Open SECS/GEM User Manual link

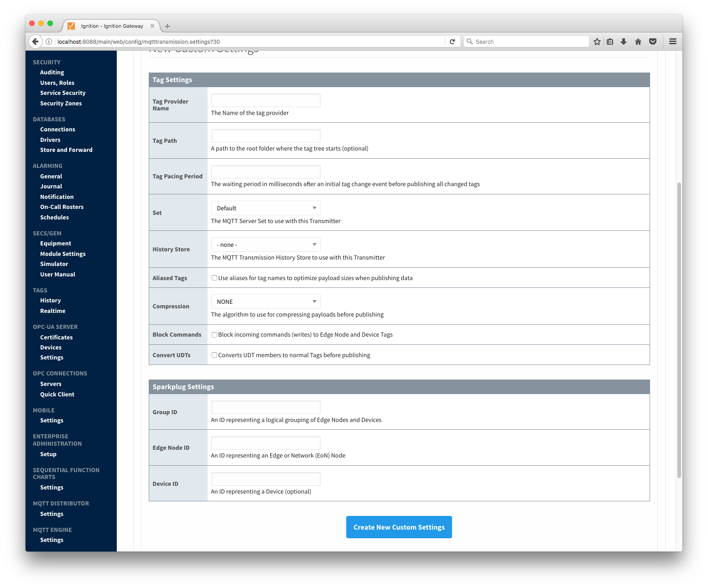click(57, 275)
